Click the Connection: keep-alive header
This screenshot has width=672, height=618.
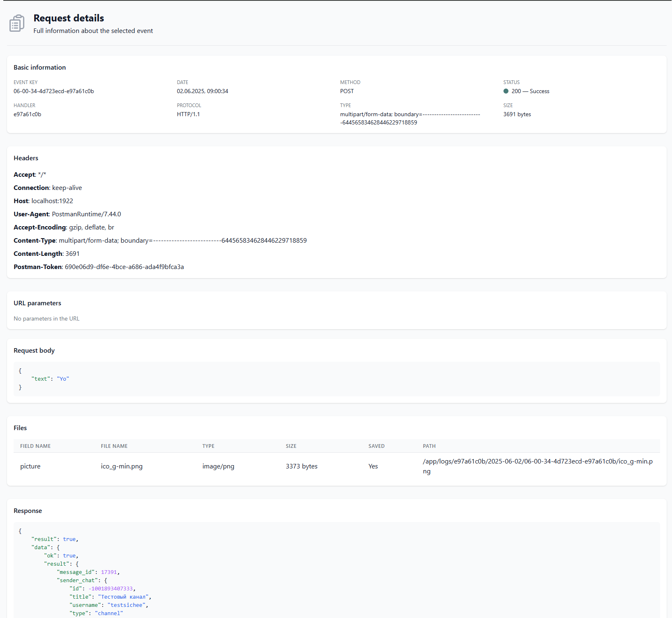tap(48, 188)
